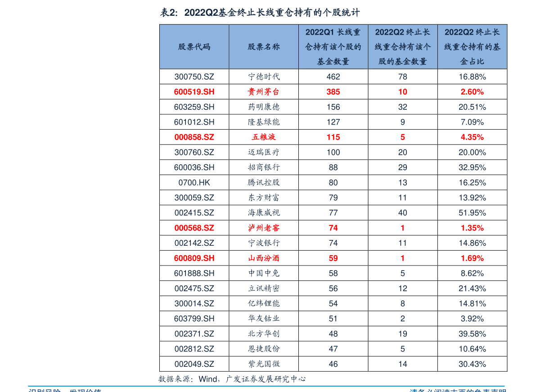The height and width of the screenshot is (392, 536).
Task: Click the red percentage 1.69%
Action: (x=473, y=258)
